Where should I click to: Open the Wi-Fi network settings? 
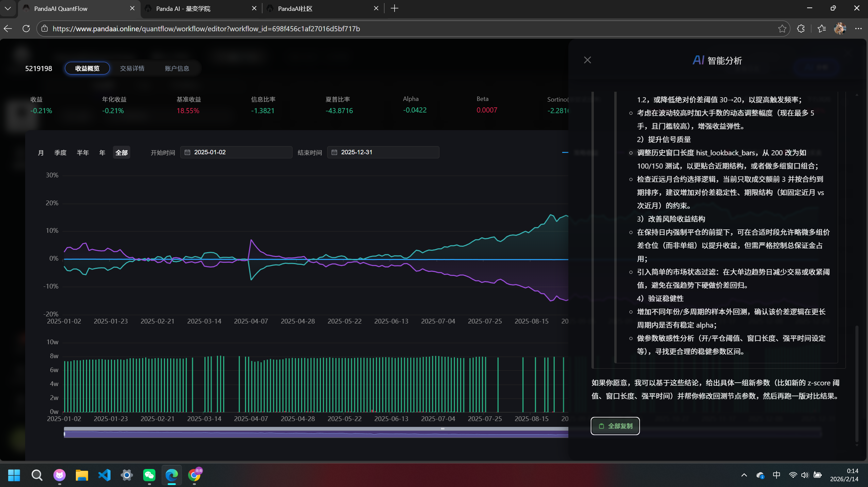click(x=793, y=475)
